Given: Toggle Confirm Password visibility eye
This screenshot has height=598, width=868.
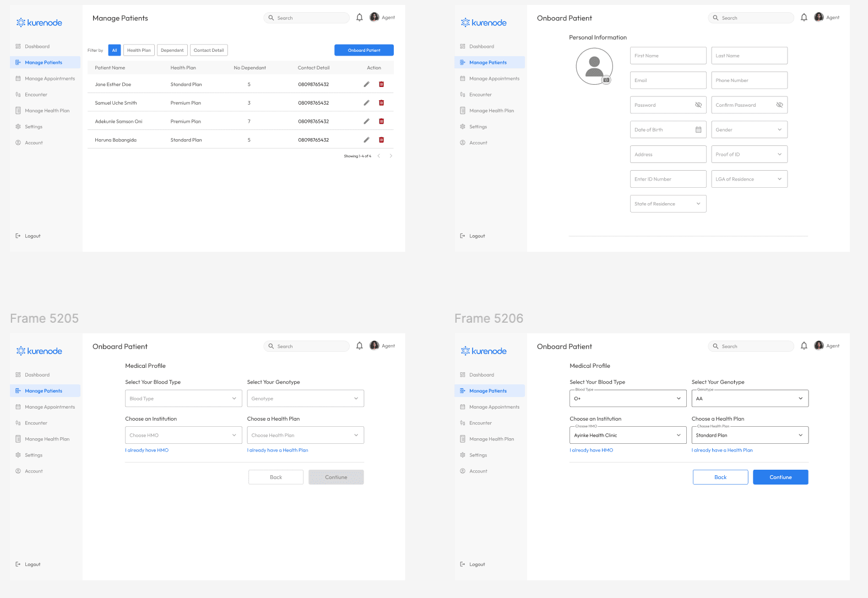Looking at the screenshot, I should pos(779,105).
